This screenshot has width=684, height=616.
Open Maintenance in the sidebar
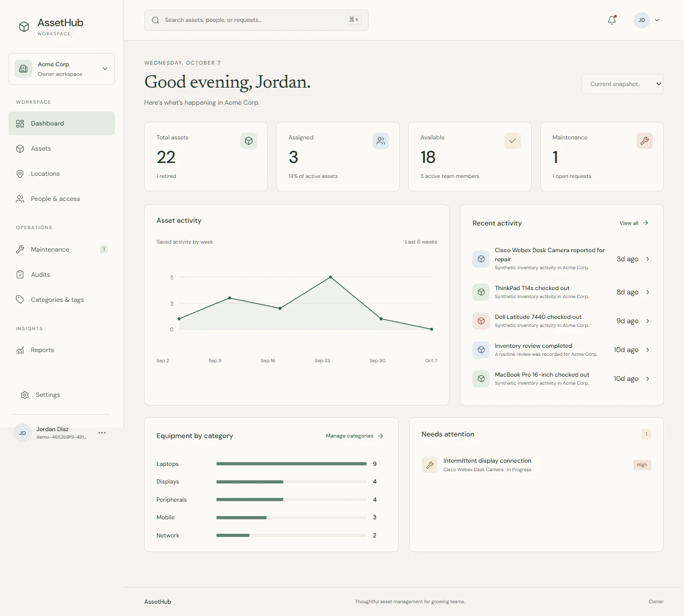coord(61,249)
